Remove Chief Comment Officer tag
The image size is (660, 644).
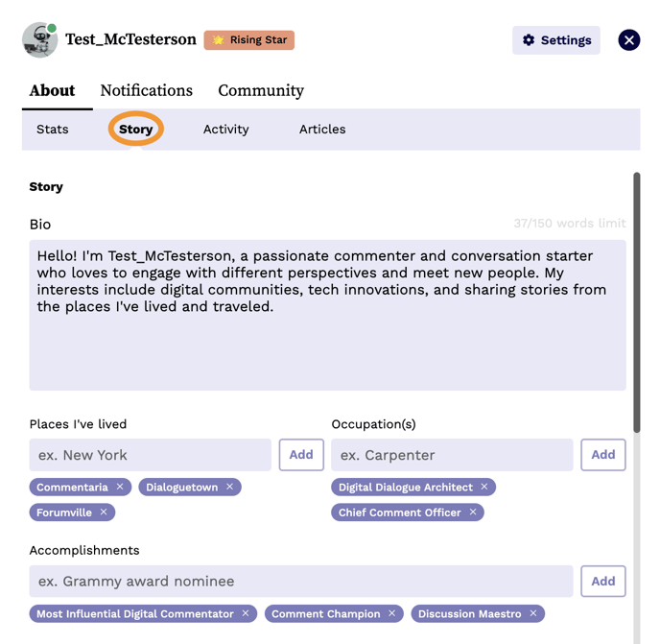point(473,513)
